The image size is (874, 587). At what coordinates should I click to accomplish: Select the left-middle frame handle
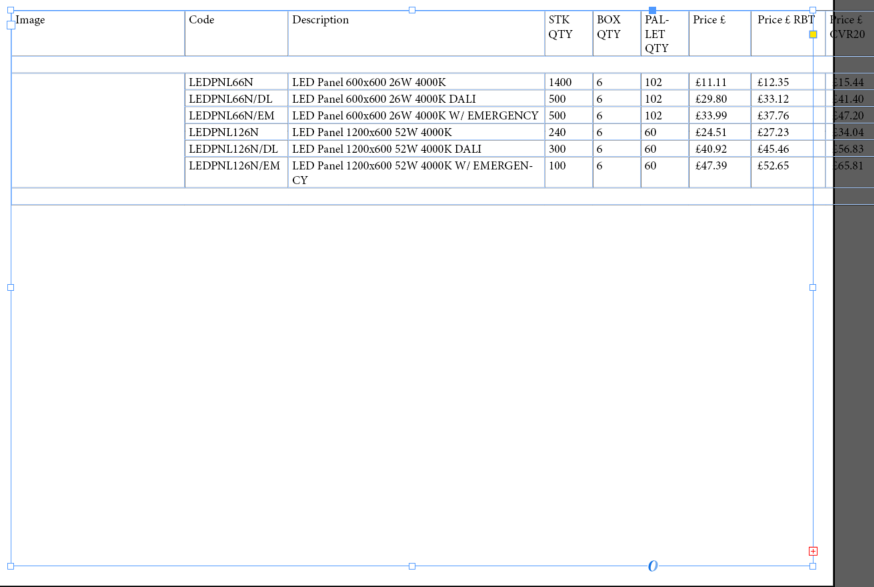(x=11, y=288)
